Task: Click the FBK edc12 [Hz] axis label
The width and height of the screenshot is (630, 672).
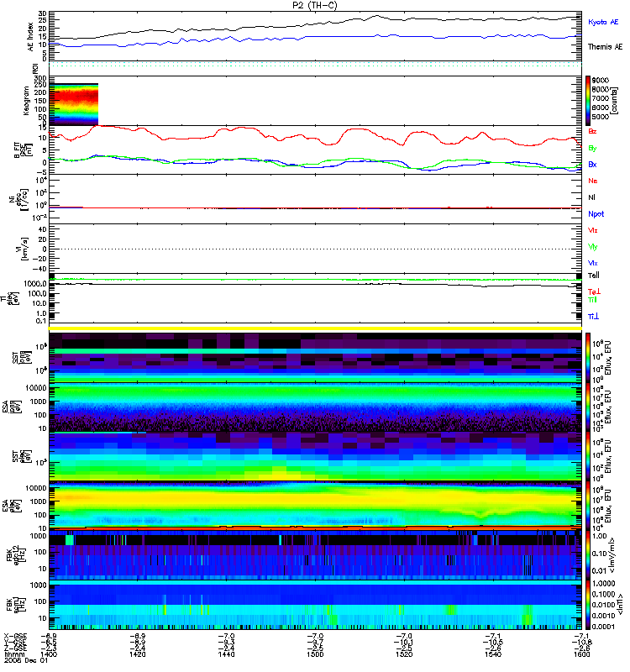Action: [x=16, y=556]
